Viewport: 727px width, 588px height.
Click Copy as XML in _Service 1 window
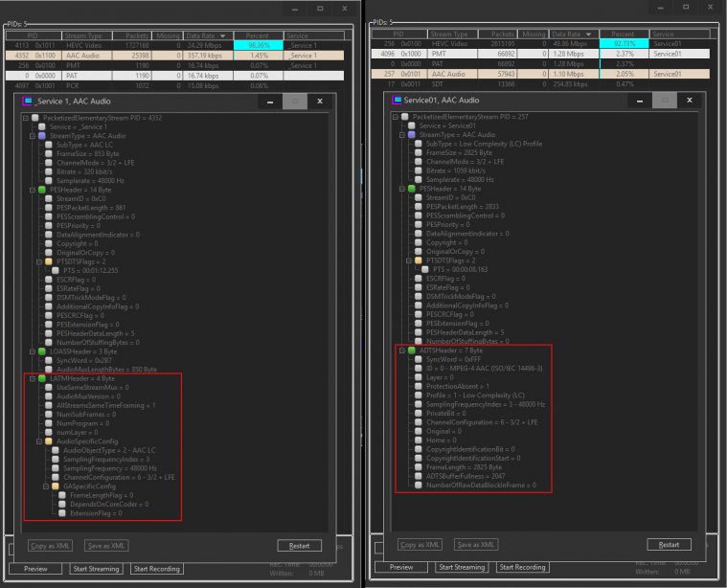(x=50, y=546)
